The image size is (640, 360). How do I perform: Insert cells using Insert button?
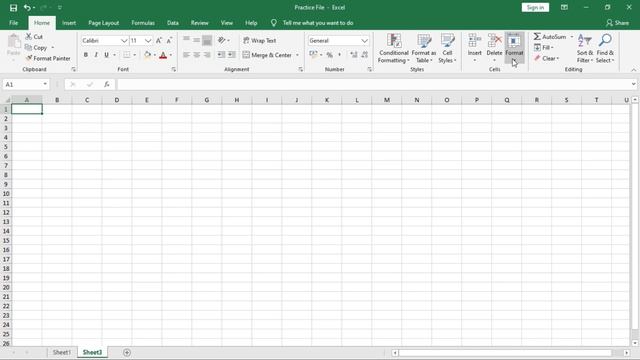click(x=475, y=48)
